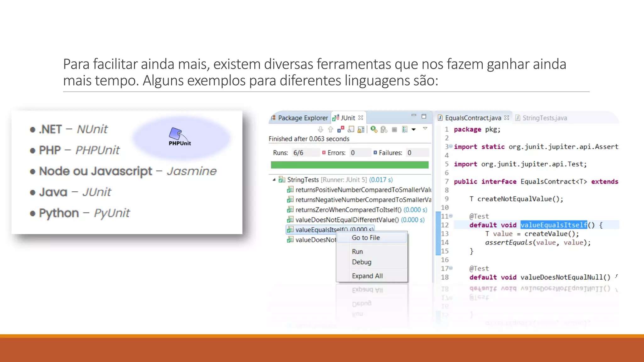
Task: Switch to StringTests.java editor tab
Action: [x=541, y=118]
